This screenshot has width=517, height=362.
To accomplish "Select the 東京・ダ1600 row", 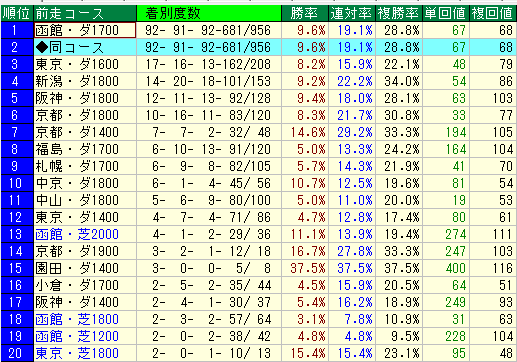I will coord(259,64).
